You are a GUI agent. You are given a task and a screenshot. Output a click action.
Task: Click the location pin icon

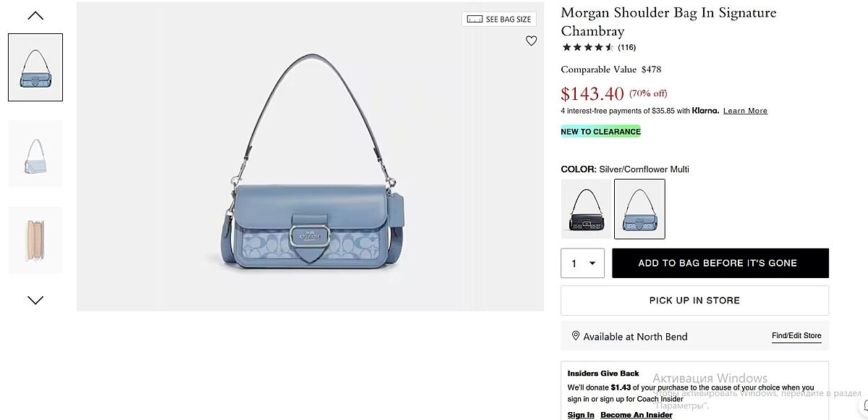576,336
